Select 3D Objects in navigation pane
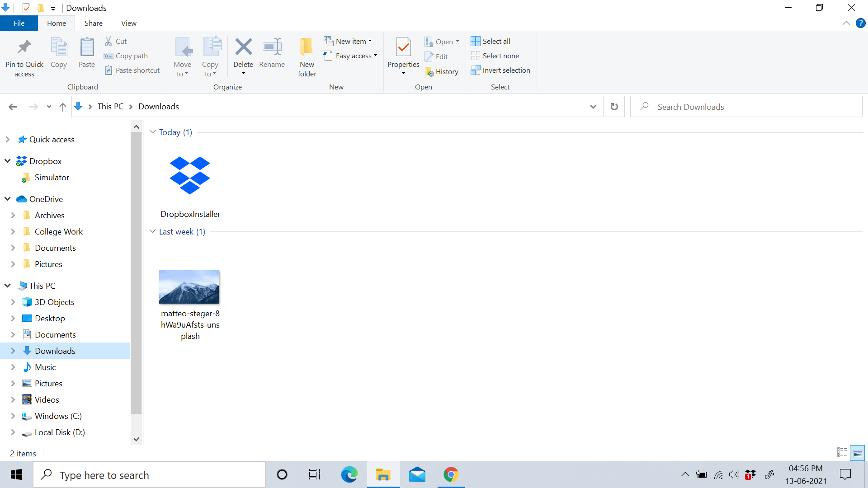 click(x=55, y=302)
